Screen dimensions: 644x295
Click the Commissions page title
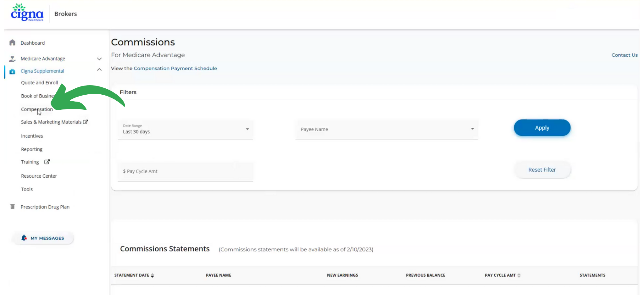(x=143, y=42)
